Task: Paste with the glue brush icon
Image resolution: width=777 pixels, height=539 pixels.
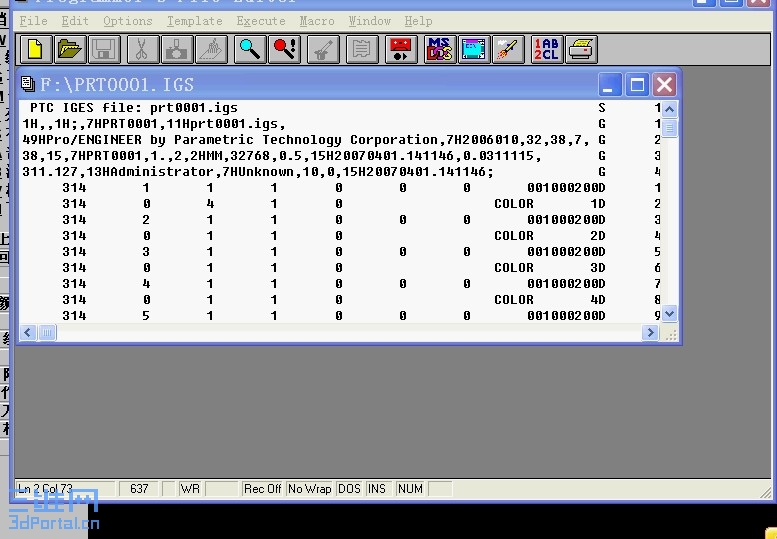Action: (x=212, y=50)
